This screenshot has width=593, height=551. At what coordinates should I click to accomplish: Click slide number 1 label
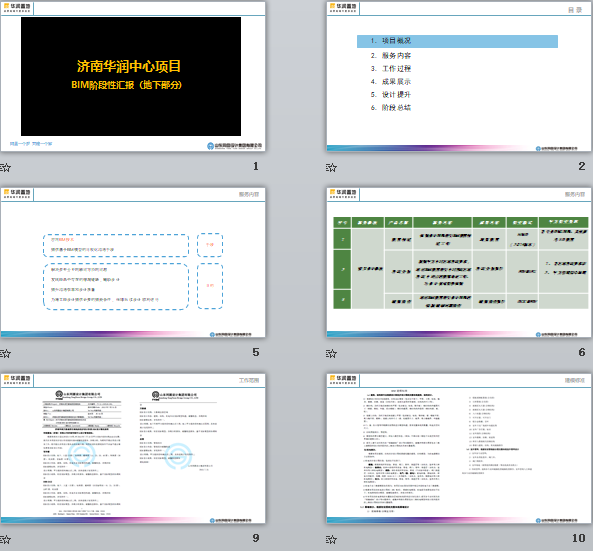tap(256, 166)
